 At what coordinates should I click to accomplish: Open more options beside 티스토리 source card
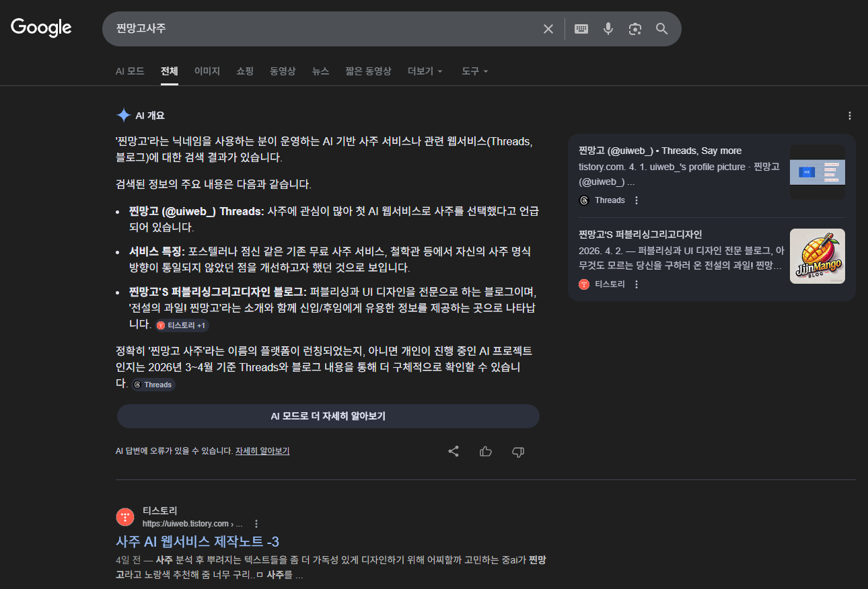[x=637, y=284]
